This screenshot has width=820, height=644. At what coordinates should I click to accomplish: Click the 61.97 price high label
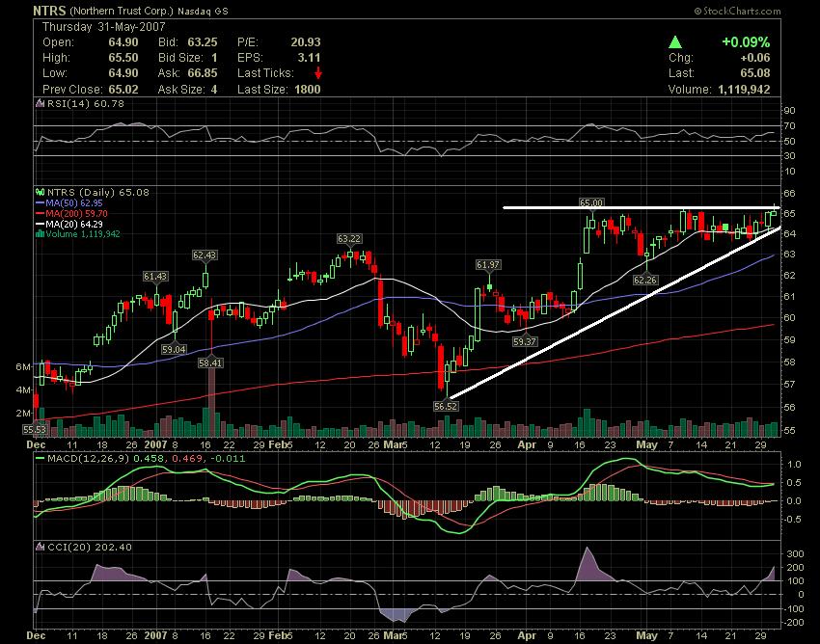488,265
